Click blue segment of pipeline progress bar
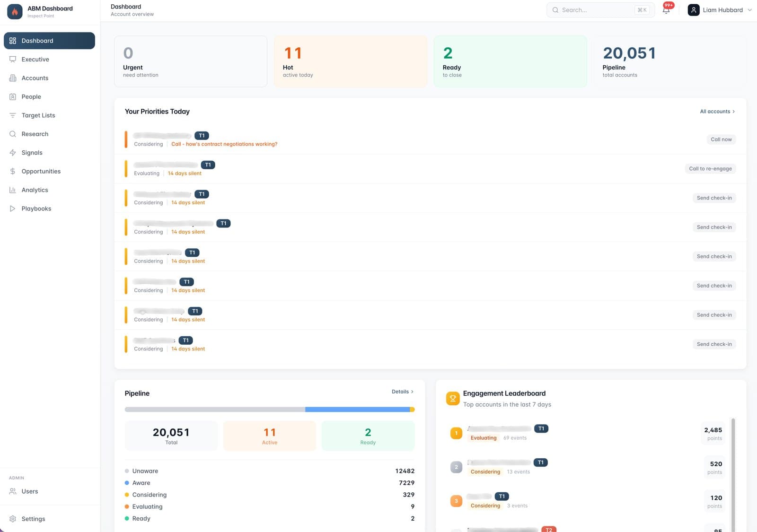This screenshot has height=532, width=757. point(357,410)
